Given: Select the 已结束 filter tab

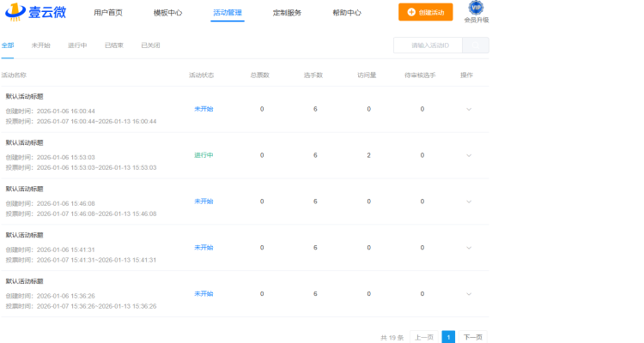Looking at the screenshot, I should [114, 45].
